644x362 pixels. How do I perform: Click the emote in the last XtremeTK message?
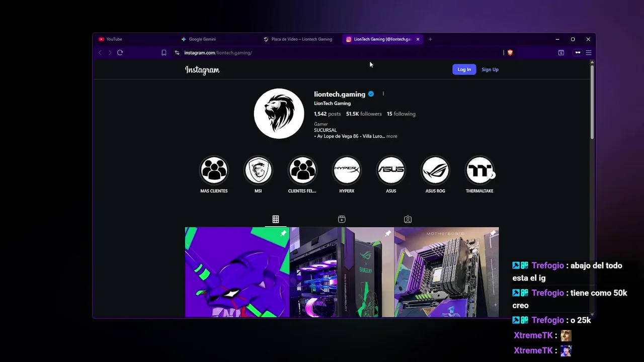click(x=566, y=350)
